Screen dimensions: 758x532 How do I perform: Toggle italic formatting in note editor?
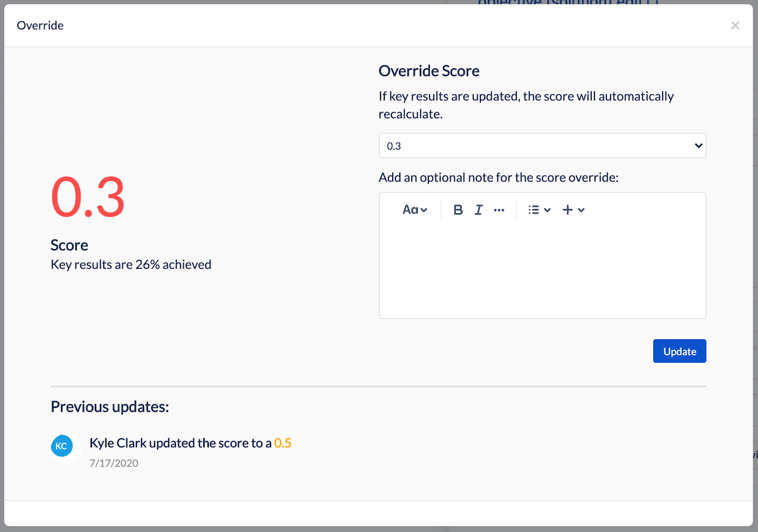pos(478,210)
